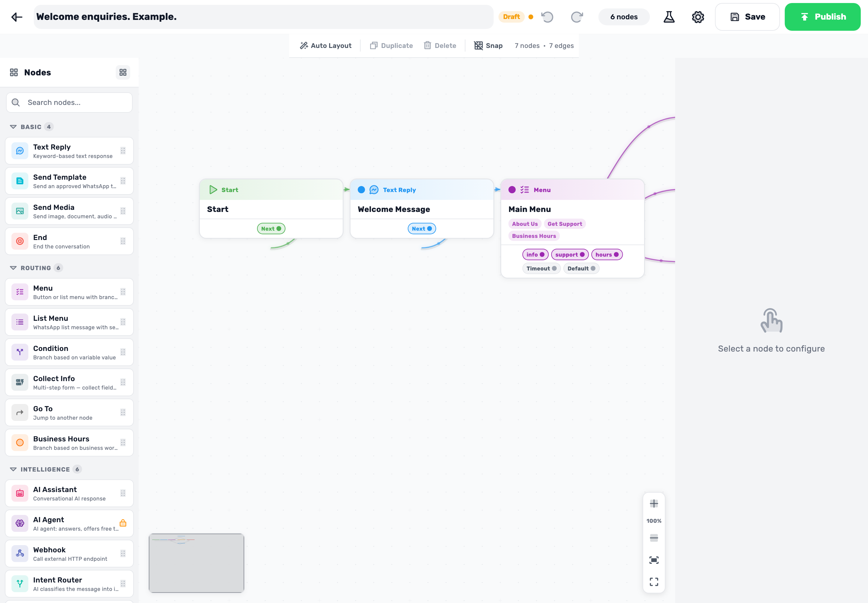The width and height of the screenshot is (868, 603).
Task: Collapse the BASIC category
Action: coord(13,127)
